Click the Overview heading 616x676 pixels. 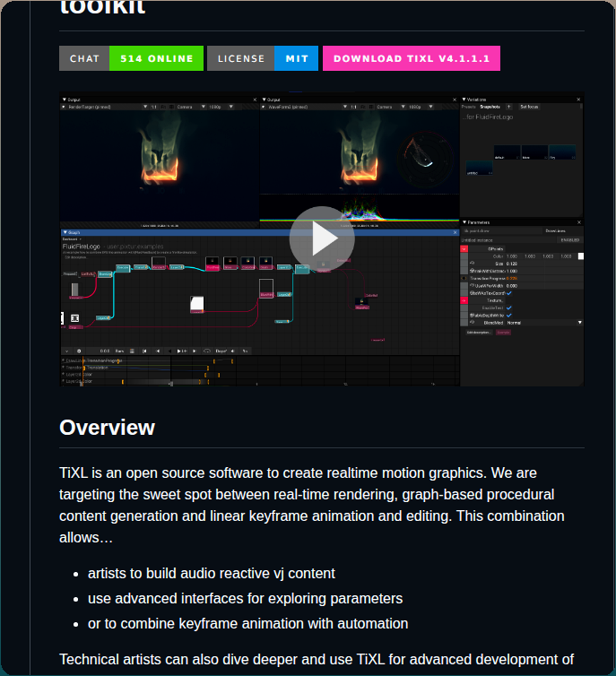(107, 428)
